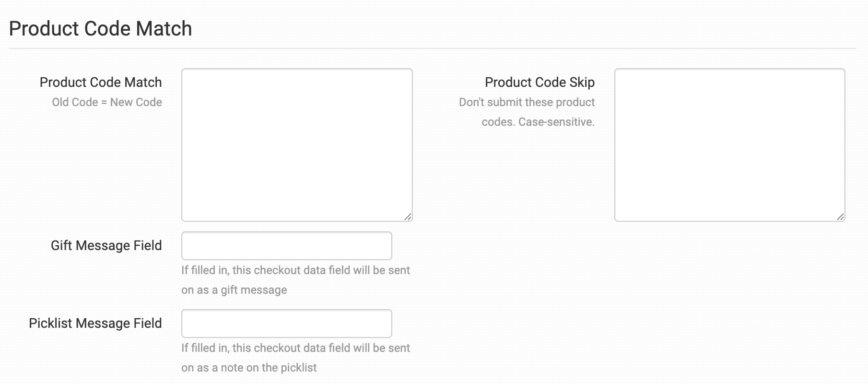
Task: Click the 'Product Code Skip' field label
Action: 540,83
